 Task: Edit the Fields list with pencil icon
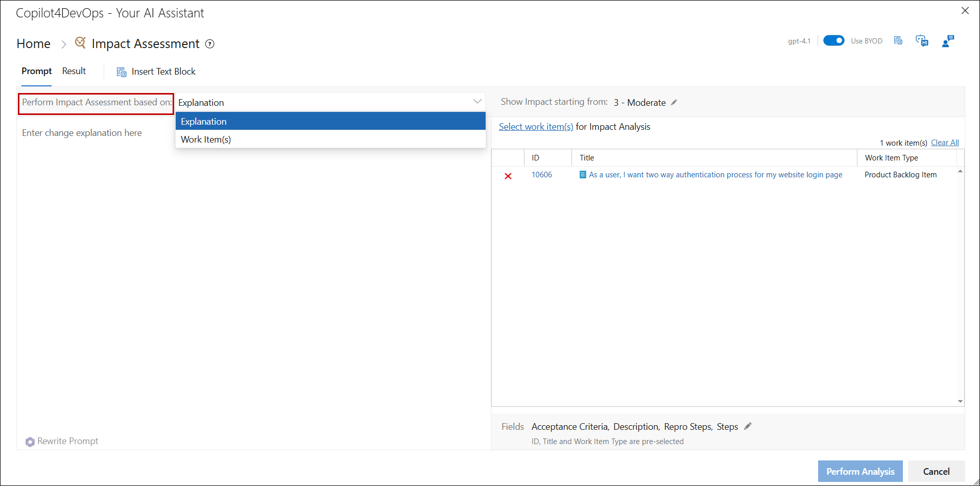pos(748,426)
